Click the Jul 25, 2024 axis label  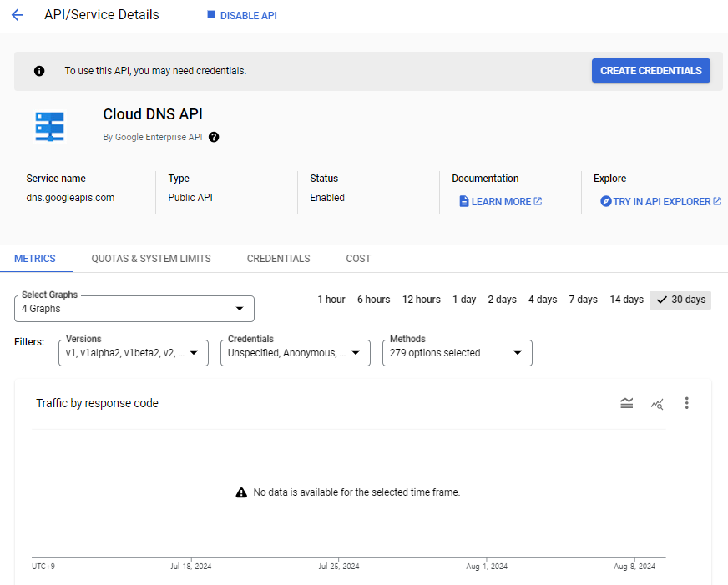[x=339, y=567]
